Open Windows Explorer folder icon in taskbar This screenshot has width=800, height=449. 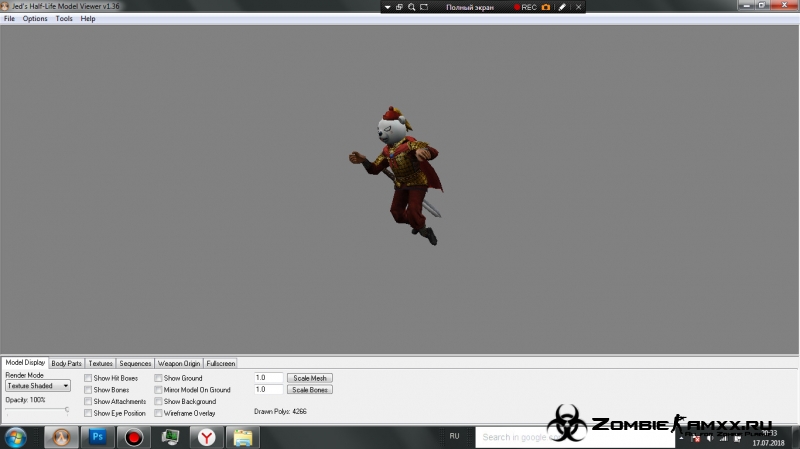point(243,437)
